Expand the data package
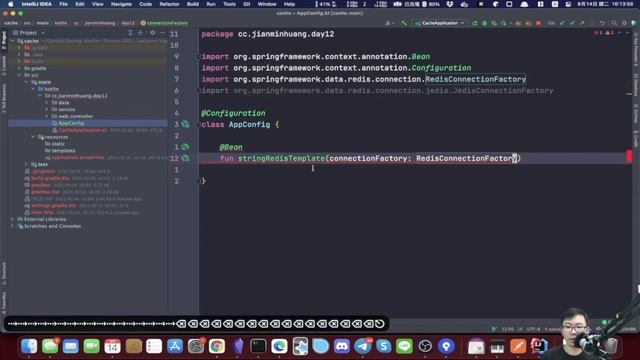 pos(47,102)
